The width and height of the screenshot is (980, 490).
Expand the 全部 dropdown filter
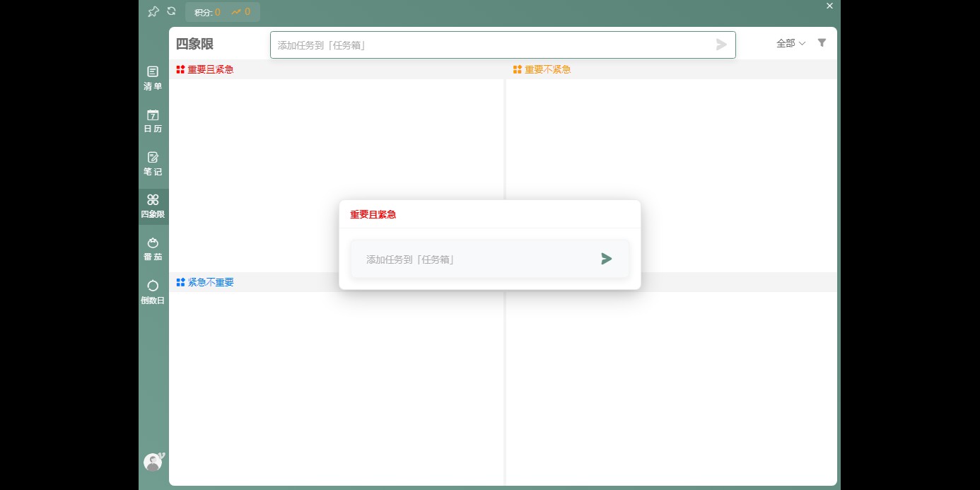[x=791, y=43]
